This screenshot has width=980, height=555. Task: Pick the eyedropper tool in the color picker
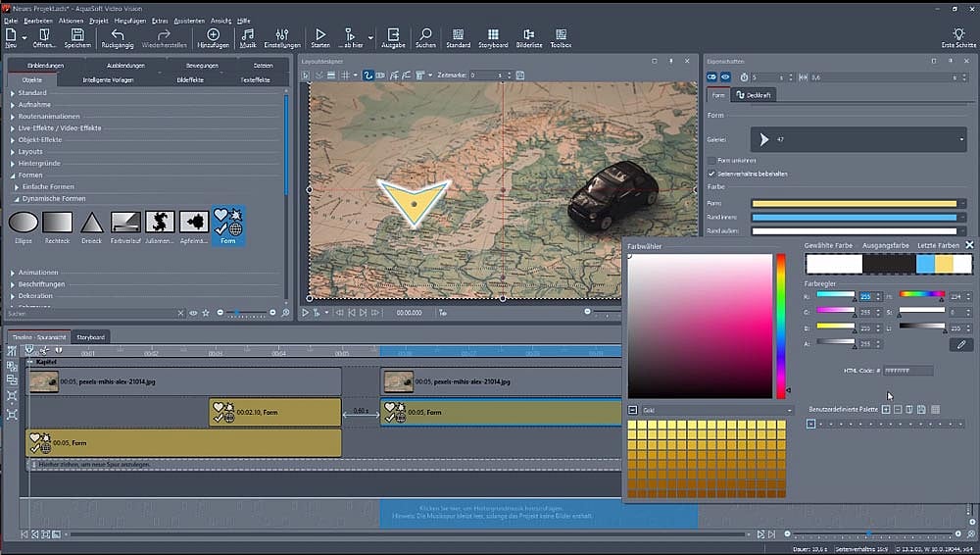(961, 345)
